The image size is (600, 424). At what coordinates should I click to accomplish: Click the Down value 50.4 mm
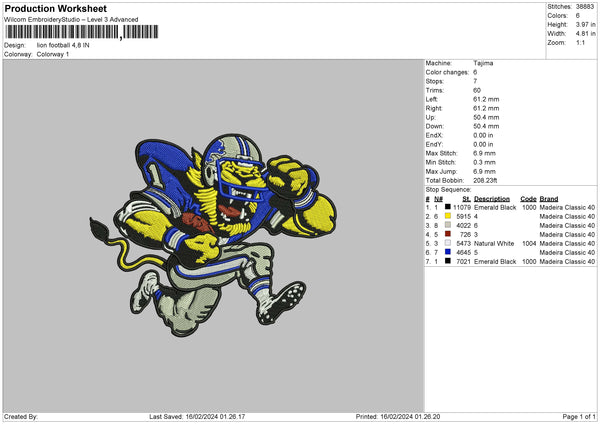coord(486,126)
